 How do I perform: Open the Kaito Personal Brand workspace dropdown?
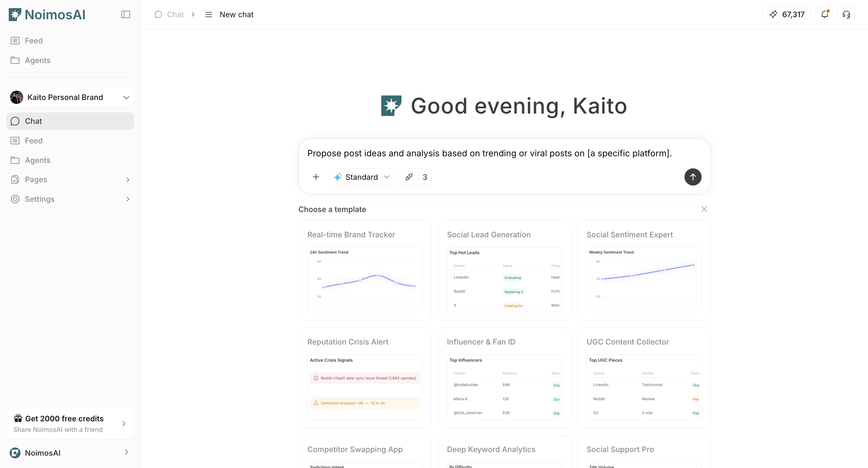click(x=70, y=97)
